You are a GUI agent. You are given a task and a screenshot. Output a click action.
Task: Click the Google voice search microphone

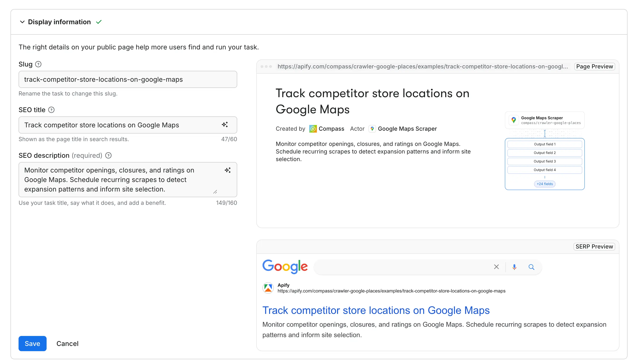514,267
